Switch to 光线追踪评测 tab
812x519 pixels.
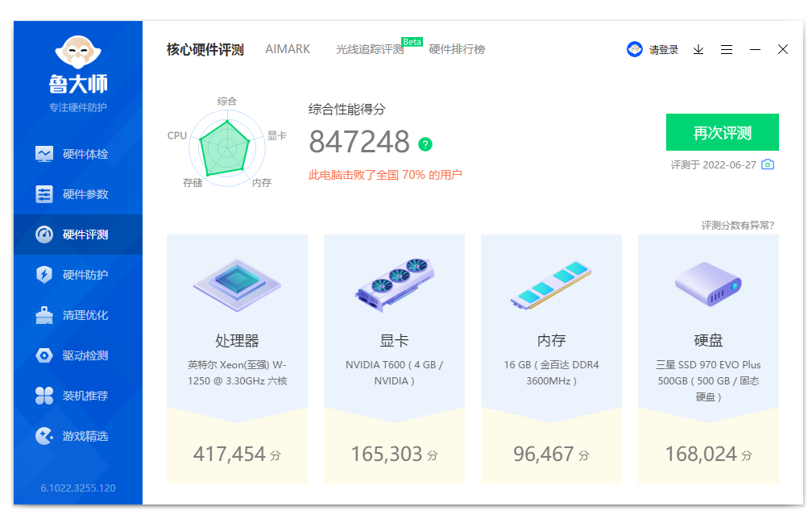[370, 49]
